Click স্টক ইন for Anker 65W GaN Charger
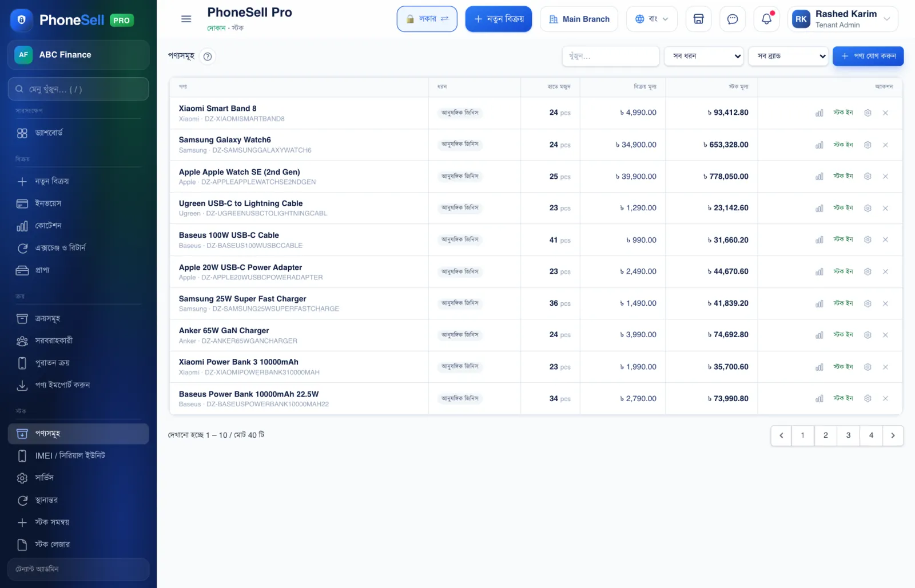Screen dimensions: 915x588 [843, 335]
